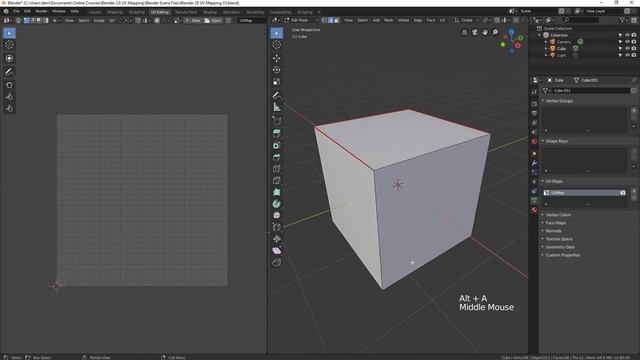The width and height of the screenshot is (640, 360).
Task: Toggle camera view gizmo in the viewport
Action: click(x=475, y=32)
